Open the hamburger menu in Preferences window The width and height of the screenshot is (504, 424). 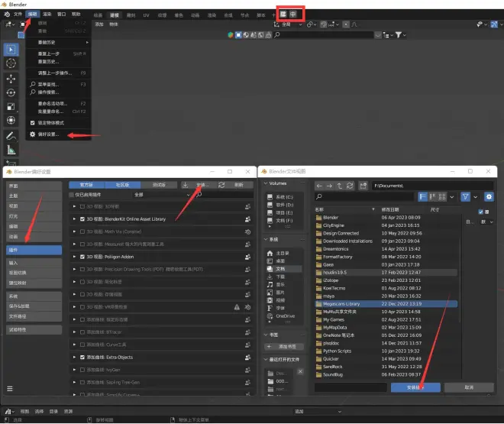point(10,389)
